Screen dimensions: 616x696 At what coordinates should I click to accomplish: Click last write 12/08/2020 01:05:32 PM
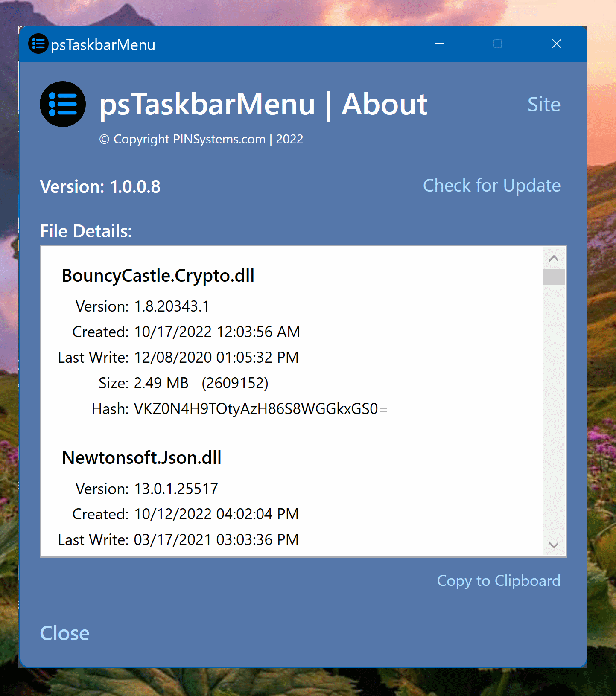coord(216,358)
